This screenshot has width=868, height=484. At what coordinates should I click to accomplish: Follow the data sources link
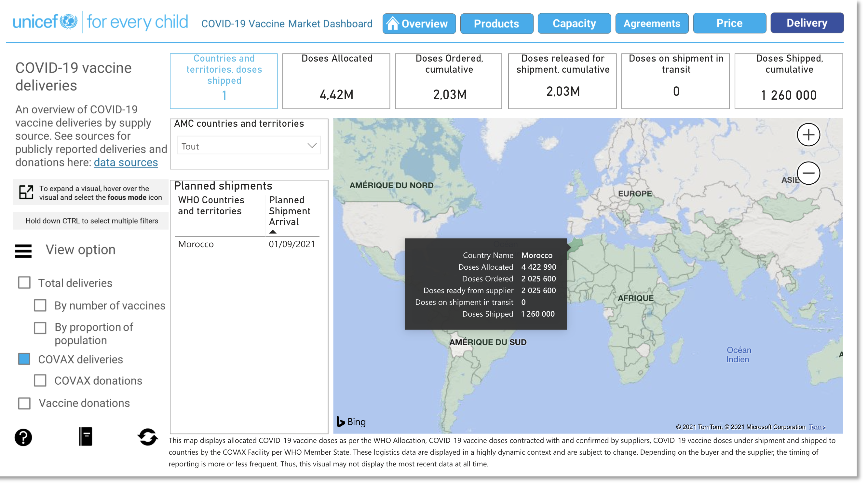(x=126, y=163)
